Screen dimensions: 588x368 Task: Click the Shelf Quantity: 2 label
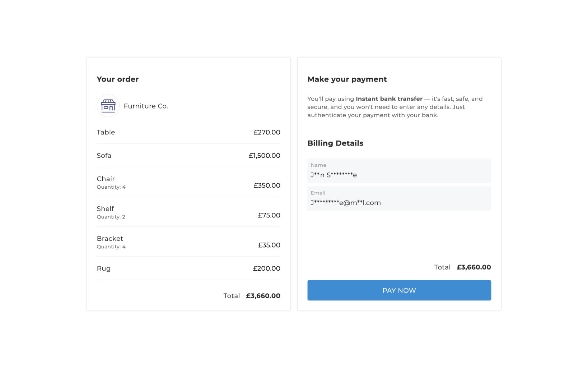(x=111, y=217)
